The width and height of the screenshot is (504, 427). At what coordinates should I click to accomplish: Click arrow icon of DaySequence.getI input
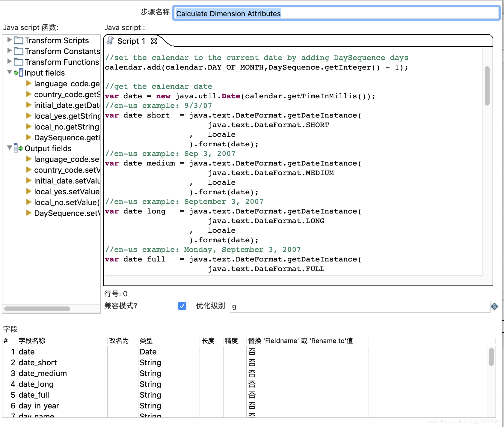[29, 137]
